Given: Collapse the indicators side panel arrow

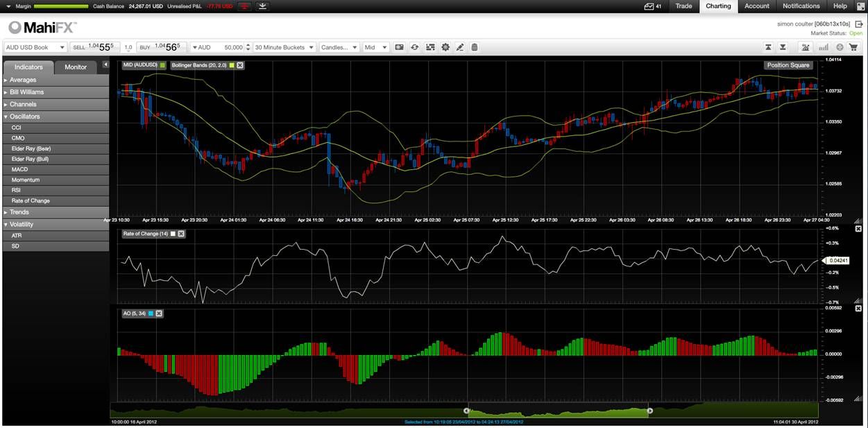Looking at the screenshot, I should click(105, 65).
